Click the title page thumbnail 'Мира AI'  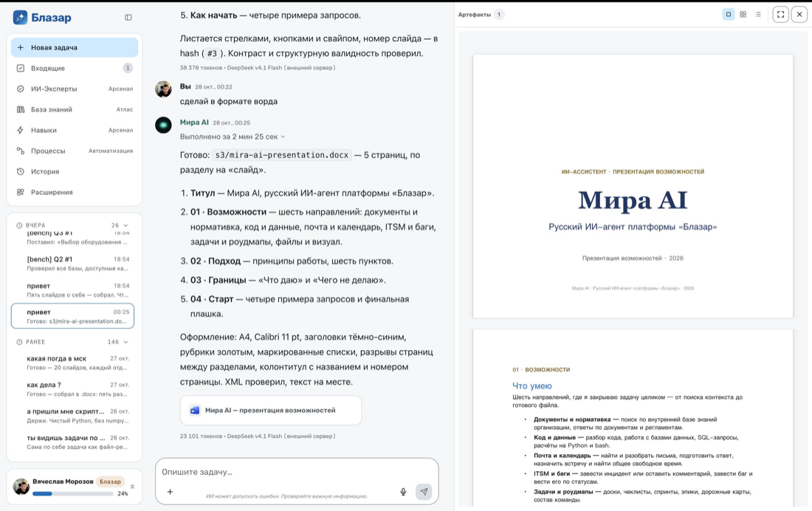(x=633, y=187)
